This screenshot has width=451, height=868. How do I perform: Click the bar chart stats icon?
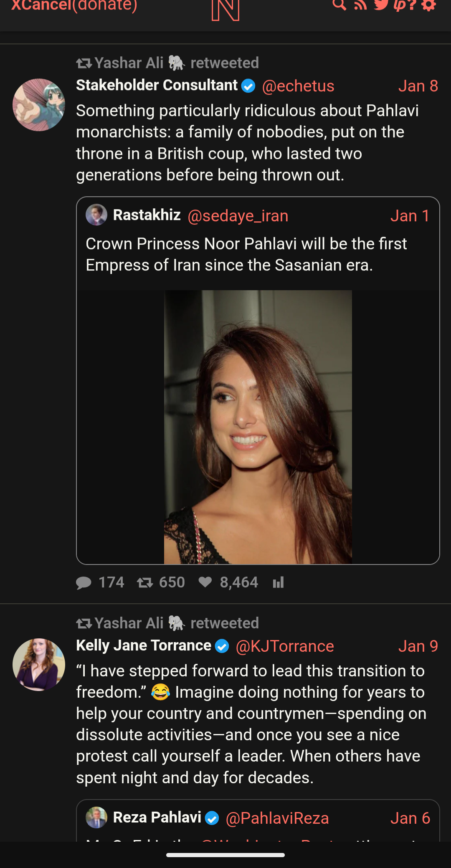278,582
